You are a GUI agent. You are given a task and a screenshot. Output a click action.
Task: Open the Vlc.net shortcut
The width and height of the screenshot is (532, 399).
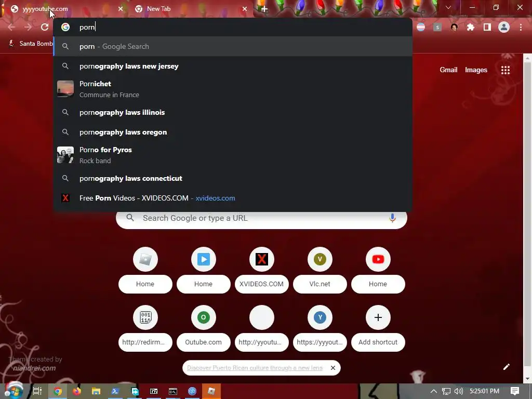(x=320, y=270)
